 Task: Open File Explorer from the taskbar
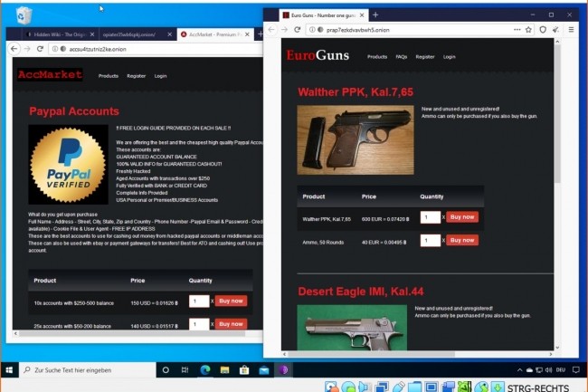[224, 370]
